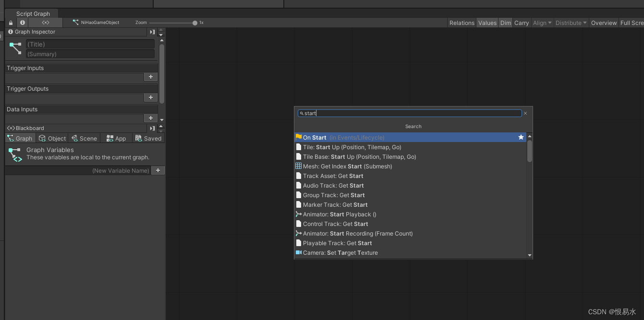This screenshot has height=320, width=644.
Task: Click the NiHaoGameObject graph breadcrumb icon
Action: point(75,22)
